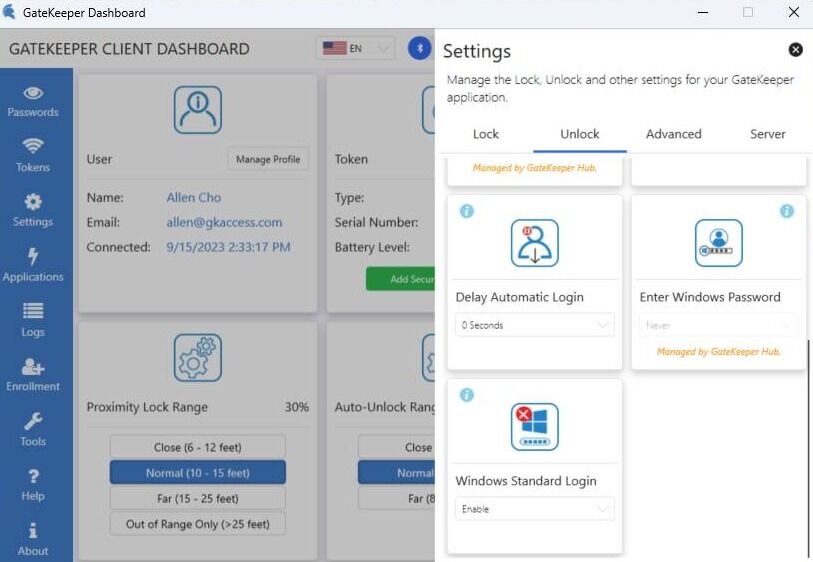Open the Delay Automatic Login seconds dropdown
The height and width of the screenshot is (562, 813).
pyautogui.click(x=535, y=325)
